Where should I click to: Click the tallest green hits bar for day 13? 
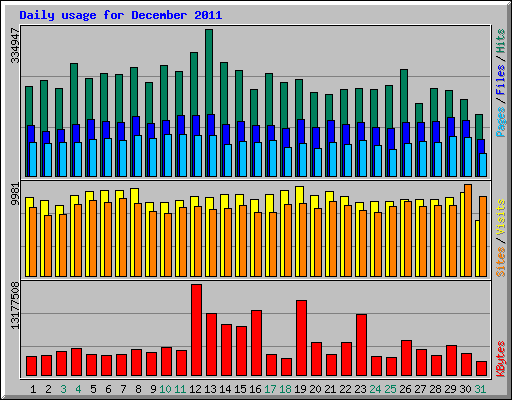click(209, 72)
